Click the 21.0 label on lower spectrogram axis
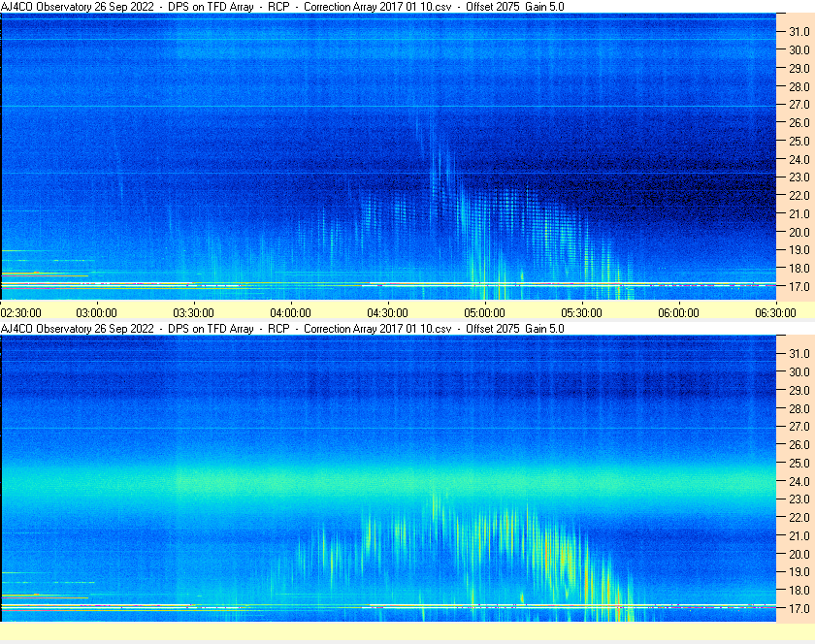 coord(799,535)
